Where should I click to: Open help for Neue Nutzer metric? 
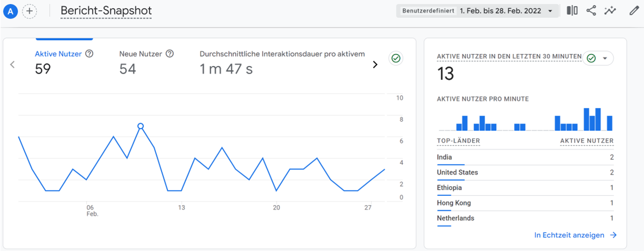(x=170, y=54)
